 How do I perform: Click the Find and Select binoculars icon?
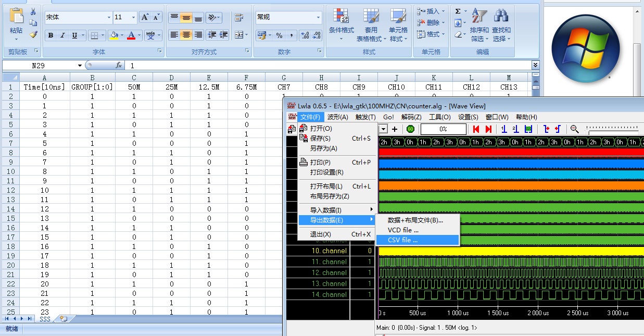501,24
